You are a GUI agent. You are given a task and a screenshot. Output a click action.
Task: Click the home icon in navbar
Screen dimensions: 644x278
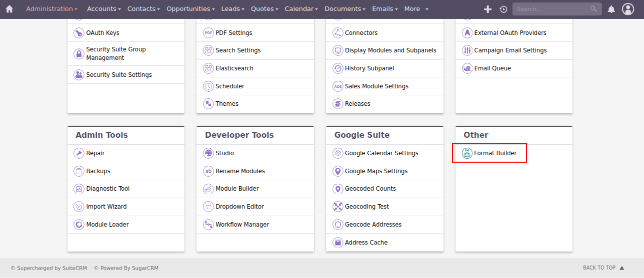[x=9, y=9]
